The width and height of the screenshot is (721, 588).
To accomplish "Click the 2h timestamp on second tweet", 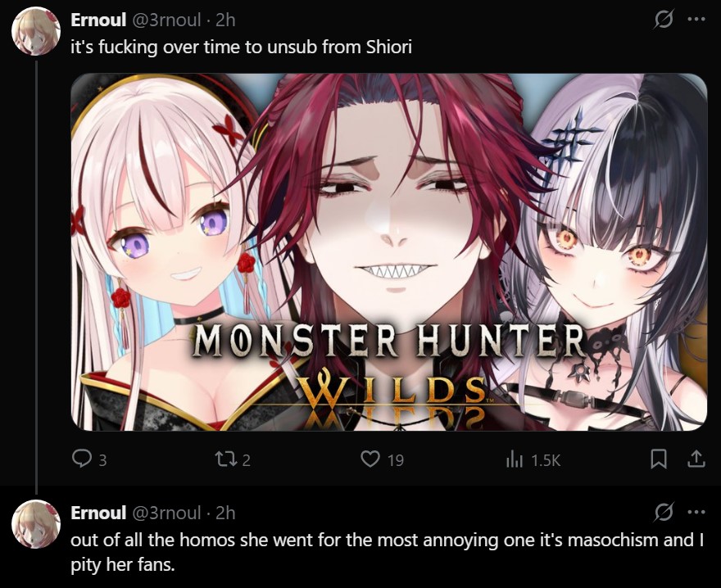I will point(225,512).
